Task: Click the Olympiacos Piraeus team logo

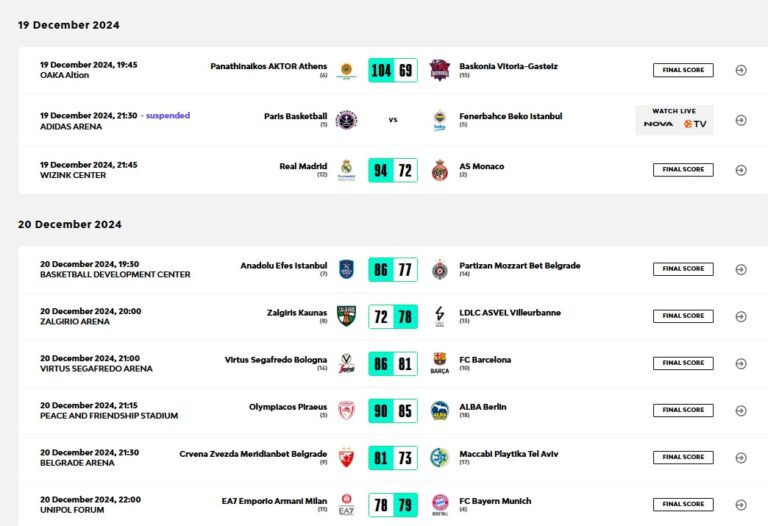Action: coord(346,410)
